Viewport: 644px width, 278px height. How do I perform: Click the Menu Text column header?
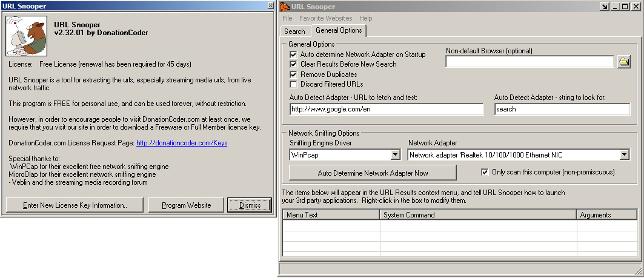(331, 215)
